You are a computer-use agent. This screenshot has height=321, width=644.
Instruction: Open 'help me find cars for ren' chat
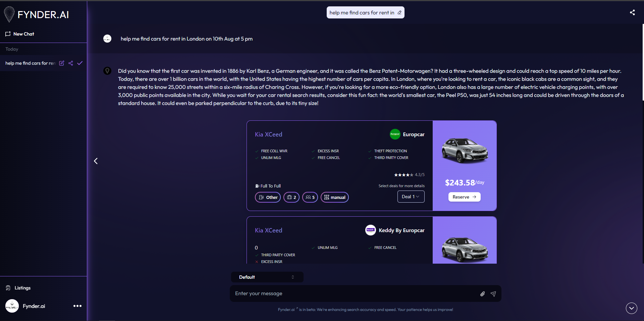pos(30,63)
